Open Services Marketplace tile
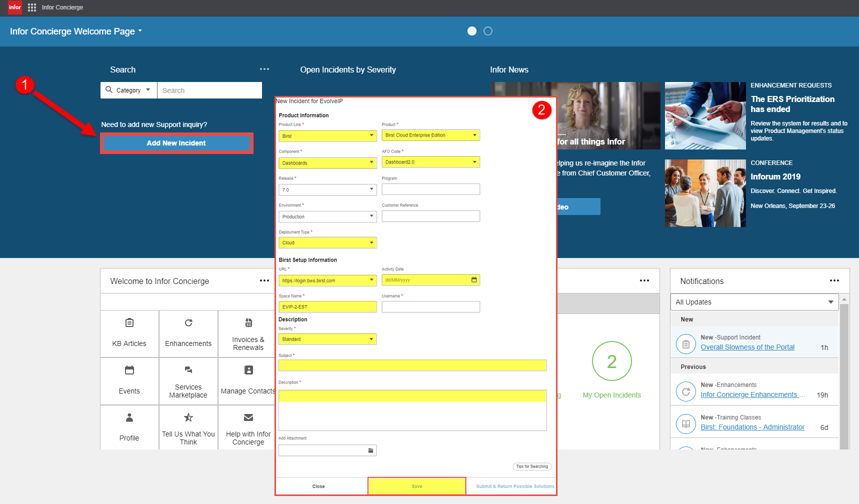 pyautogui.click(x=188, y=381)
